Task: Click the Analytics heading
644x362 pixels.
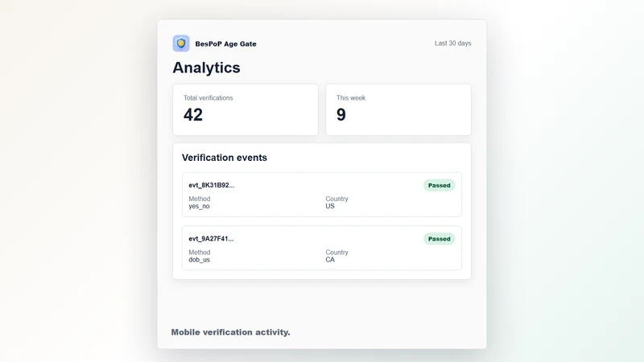Action: pos(206,68)
